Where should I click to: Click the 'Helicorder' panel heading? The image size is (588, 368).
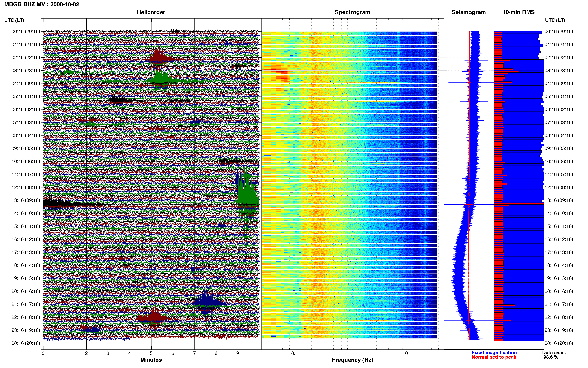click(x=151, y=12)
